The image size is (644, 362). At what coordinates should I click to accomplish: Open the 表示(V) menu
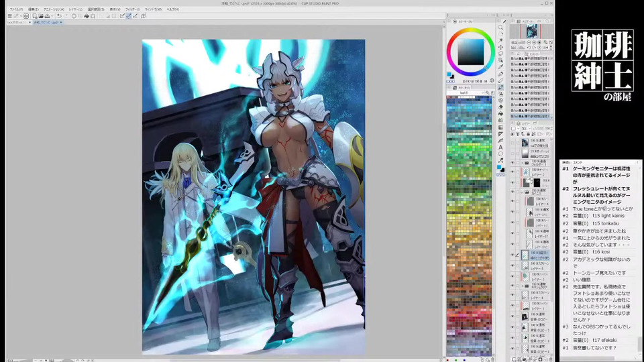click(x=115, y=9)
